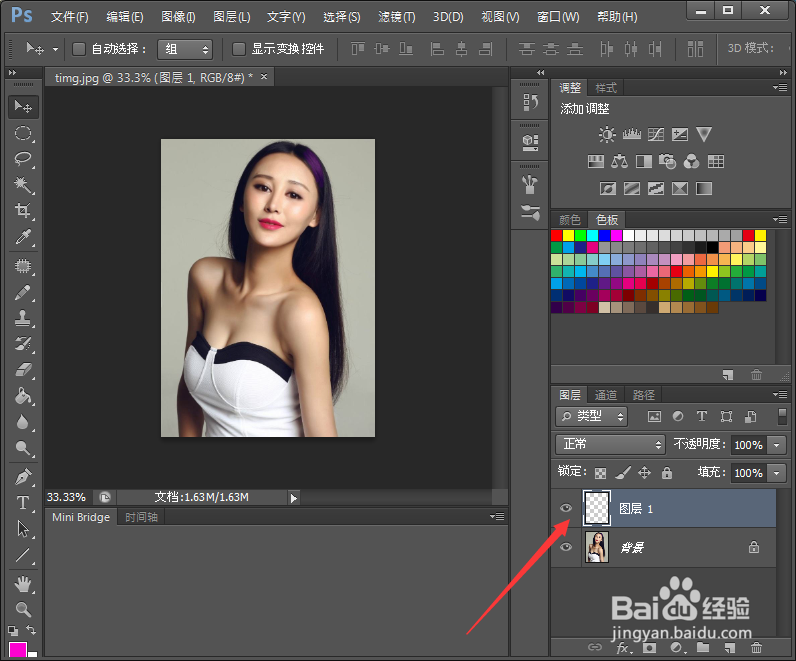Create a new layer group
Image resolution: width=796 pixels, height=661 pixels.
point(703,648)
